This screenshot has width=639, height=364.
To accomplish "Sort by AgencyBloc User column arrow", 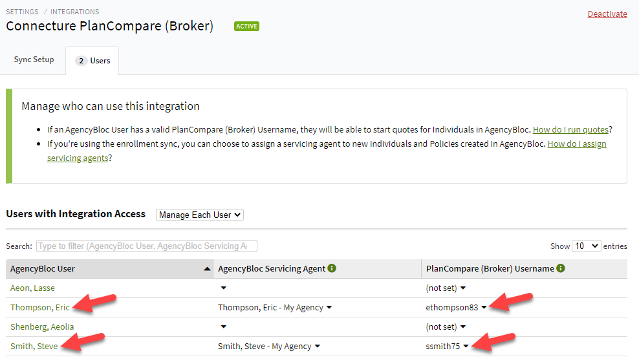I will [x=207, y=269].
